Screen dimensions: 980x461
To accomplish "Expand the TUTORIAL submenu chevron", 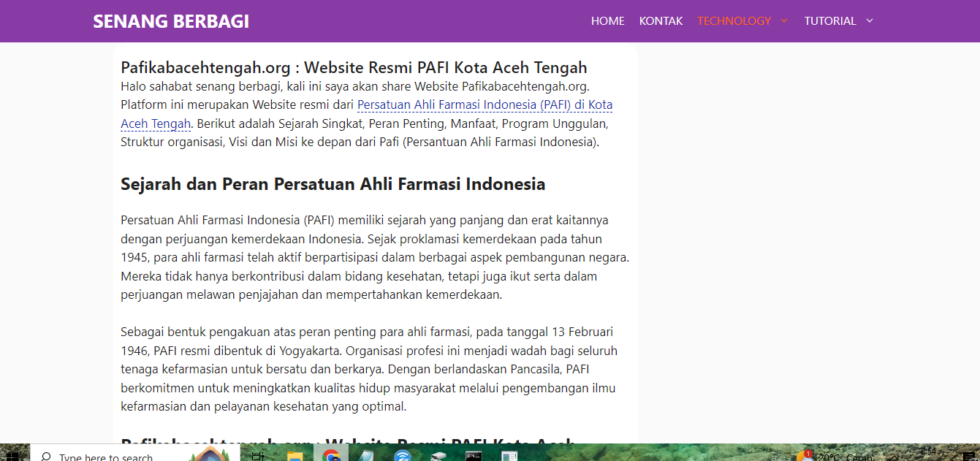I will (x=870, y=21).
